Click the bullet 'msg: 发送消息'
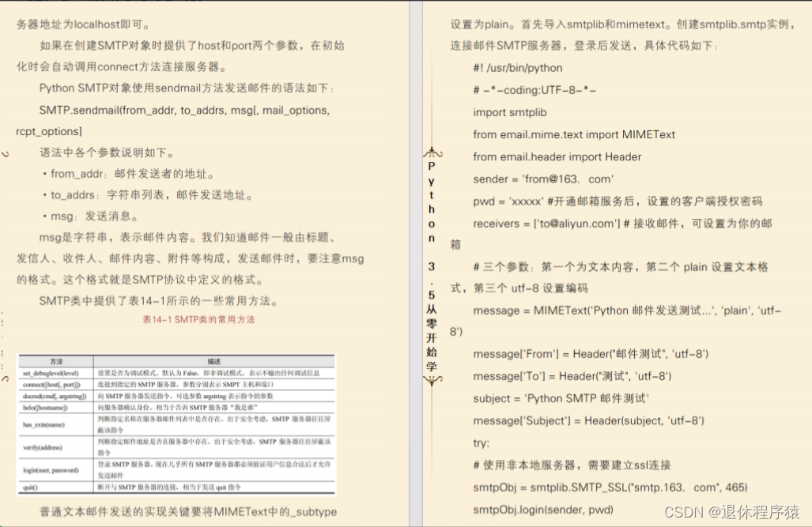 click(91, 216)
